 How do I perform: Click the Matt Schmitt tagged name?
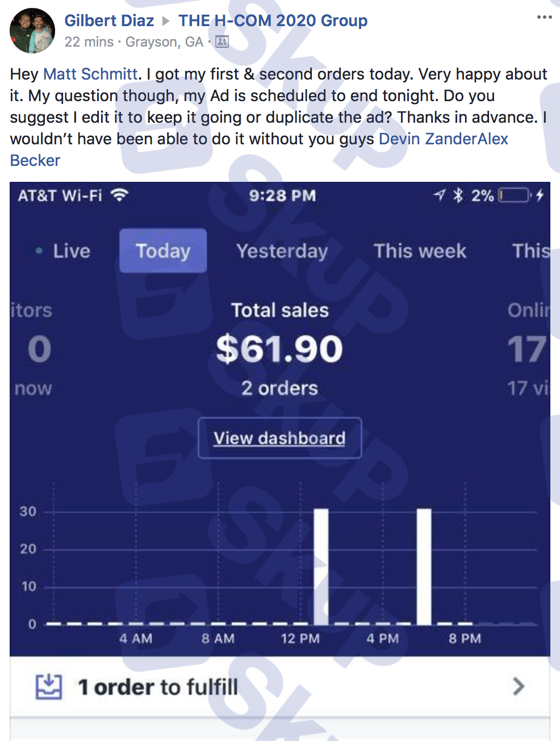pos(90,74)
